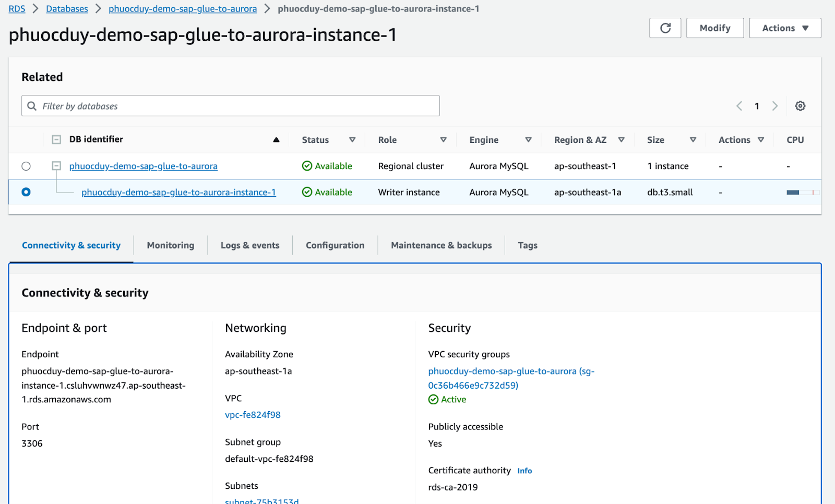Viewport: 835px width, 504px height.
Task: Click the search magnifier in filter box
Action: (x=32, y=106)
